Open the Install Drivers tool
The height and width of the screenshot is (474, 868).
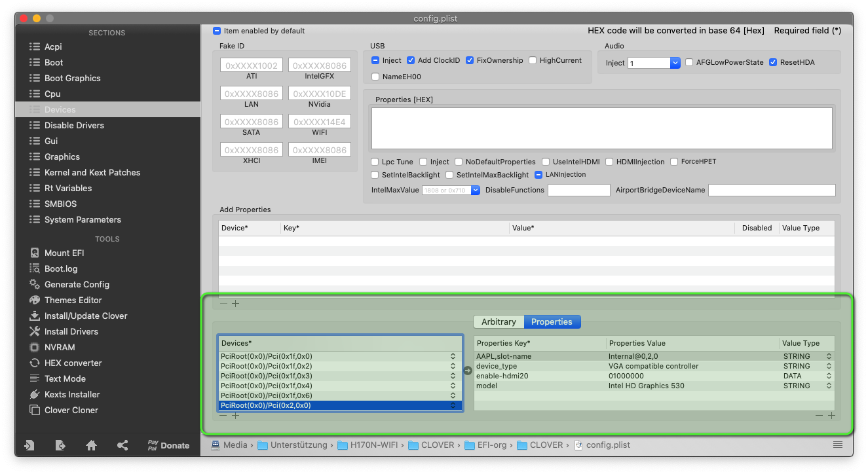tap(64, 331)
